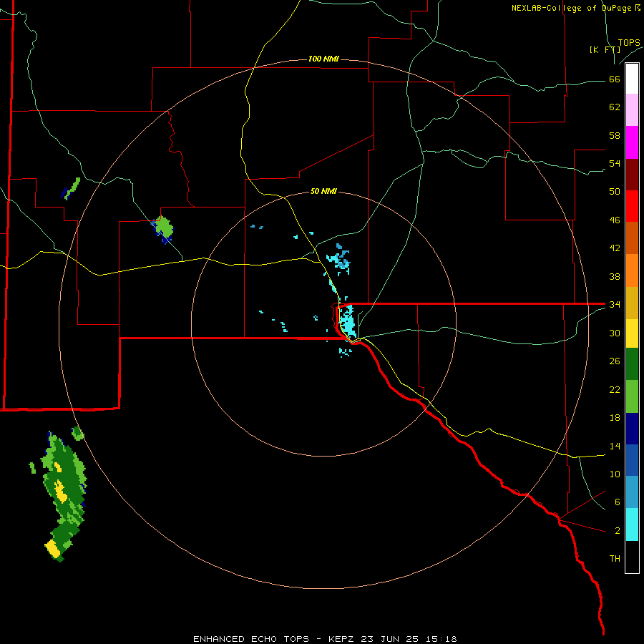
Task: Pick the yellow legend swatch
Action: point(632,333)
